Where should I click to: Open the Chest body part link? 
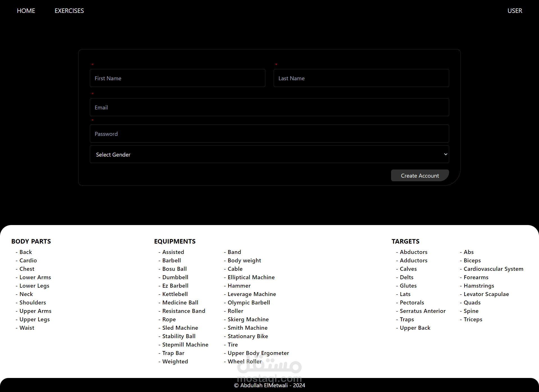point(27,269)
